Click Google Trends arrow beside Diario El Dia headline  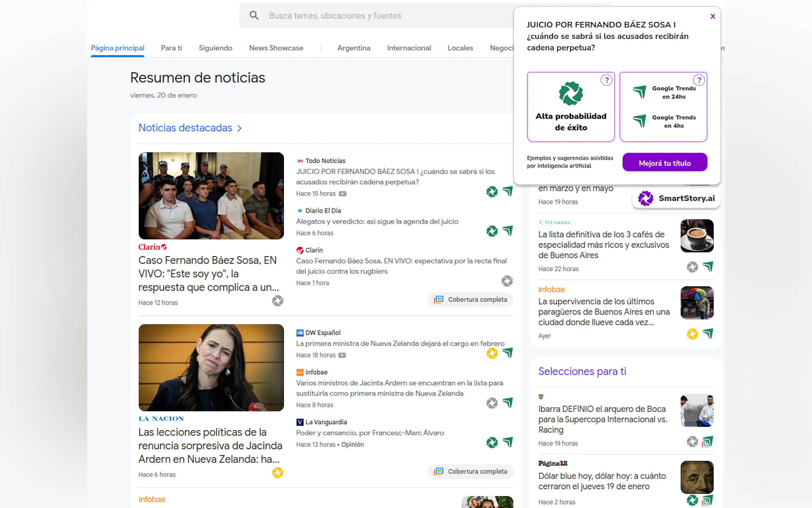[508, 231]
